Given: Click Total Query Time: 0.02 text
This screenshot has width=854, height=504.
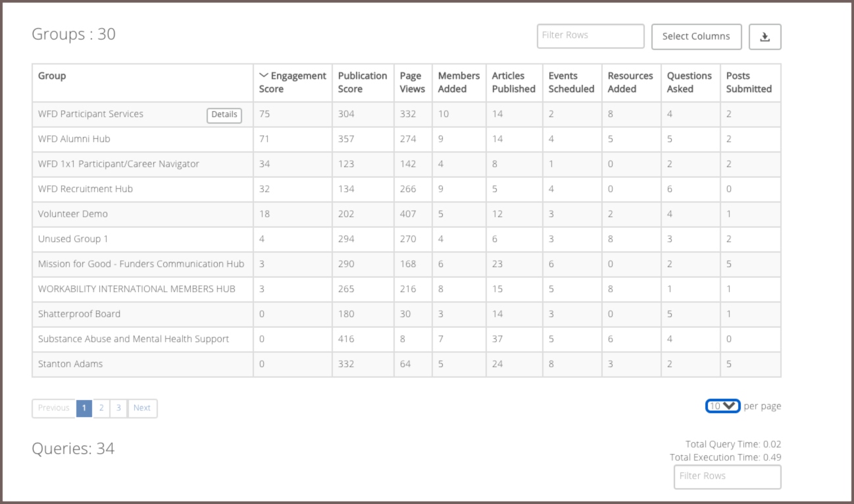Looking at the screenshot, I should point(733,445).
